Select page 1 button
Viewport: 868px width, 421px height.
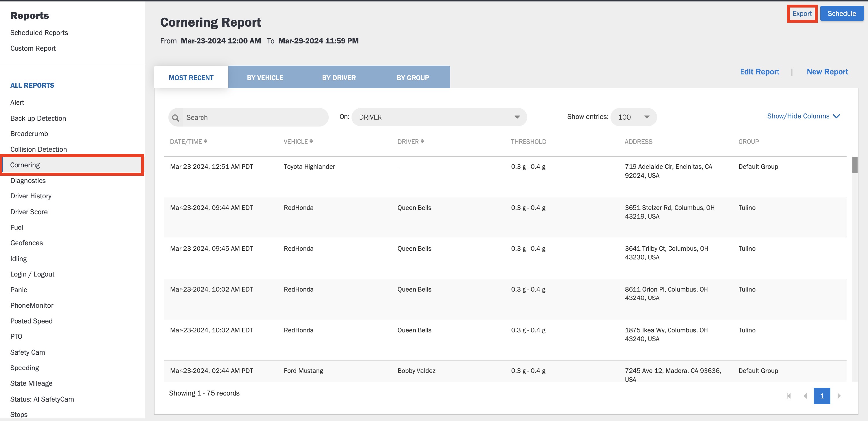(x=822, y=396)
